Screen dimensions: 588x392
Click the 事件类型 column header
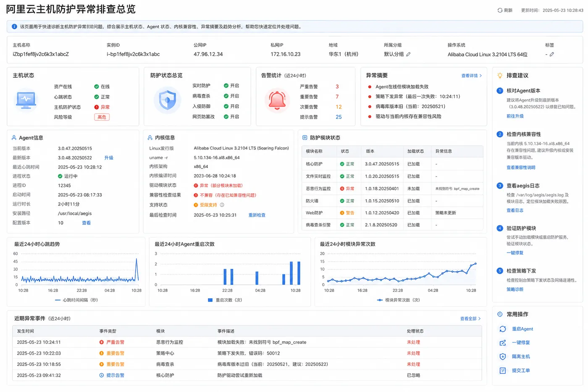click(x=108, y=331)
